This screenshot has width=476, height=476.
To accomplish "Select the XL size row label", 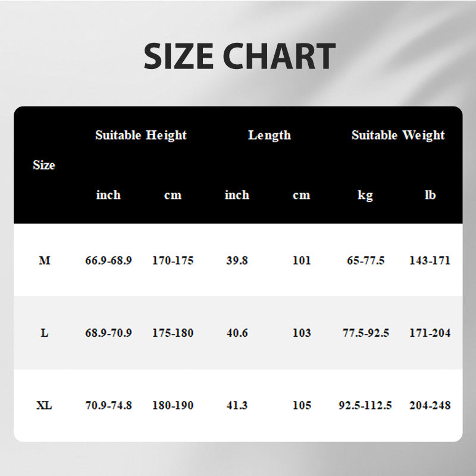I will pyautogui.click(x=44, y=406).
